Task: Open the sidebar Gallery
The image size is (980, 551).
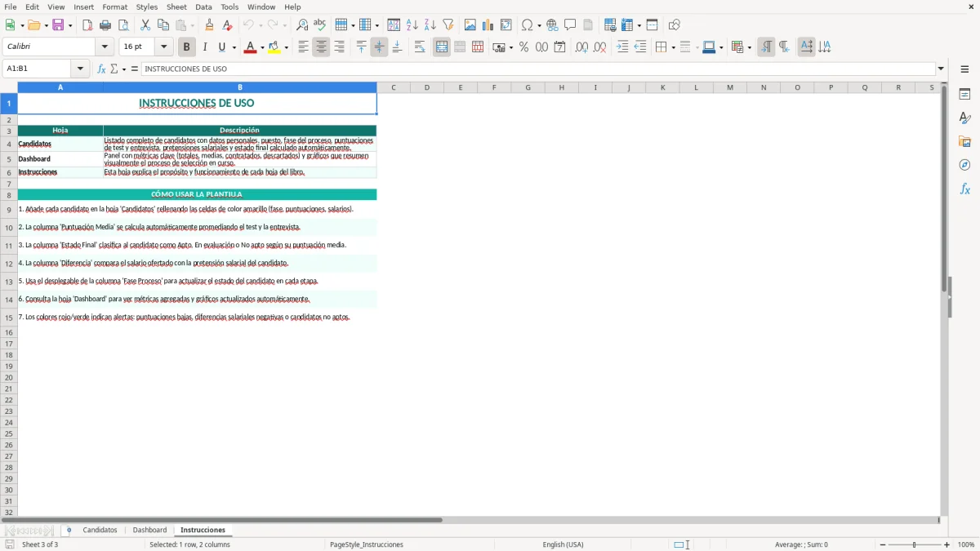Action: (x=964, y=141)
